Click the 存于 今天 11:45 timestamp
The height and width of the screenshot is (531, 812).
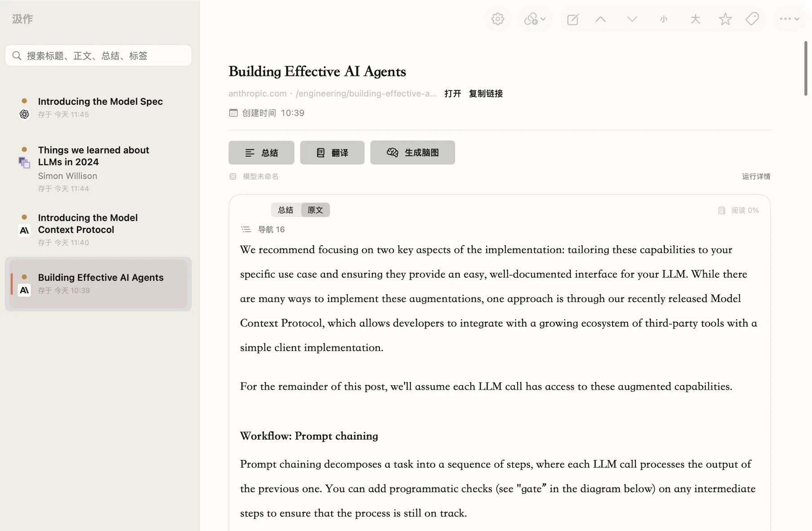(63, 114)
